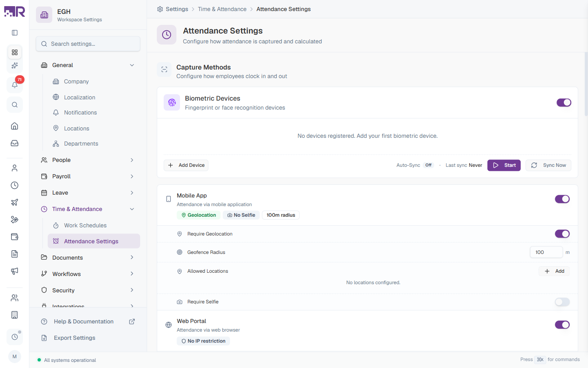The height and width of the screenshot is (368, 588).
Task: Toggle Require Geolocation off
Action: [x=562, y=234]
